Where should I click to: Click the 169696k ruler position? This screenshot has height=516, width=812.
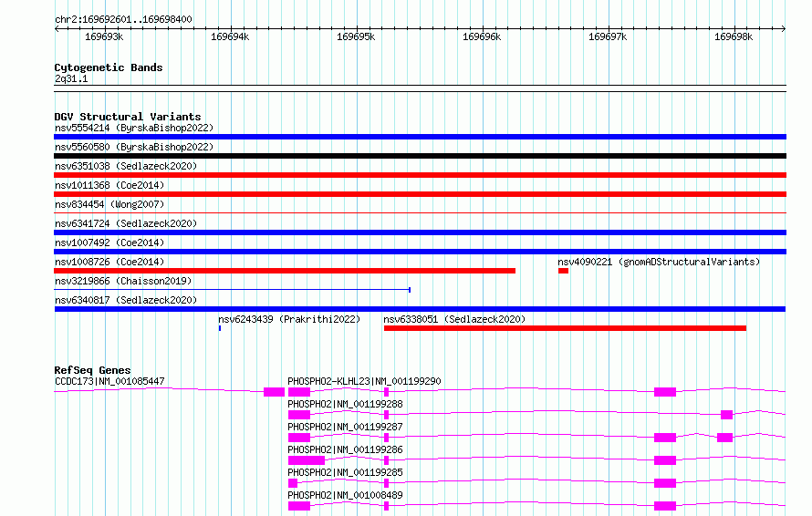coord(482,36)
